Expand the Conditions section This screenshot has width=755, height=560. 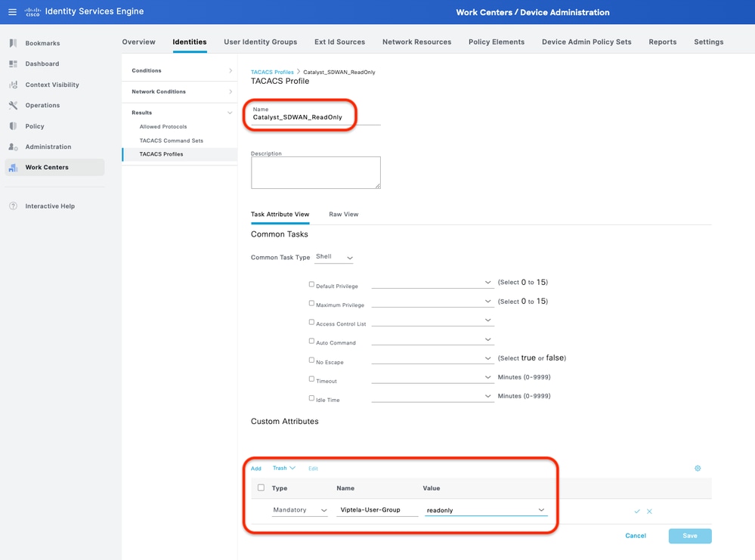(x=181, y=70)
